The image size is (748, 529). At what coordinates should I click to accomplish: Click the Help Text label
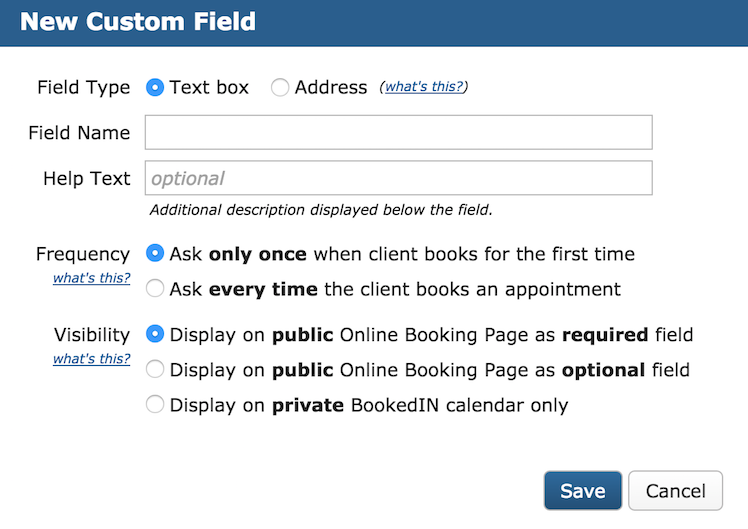(87, 178)
